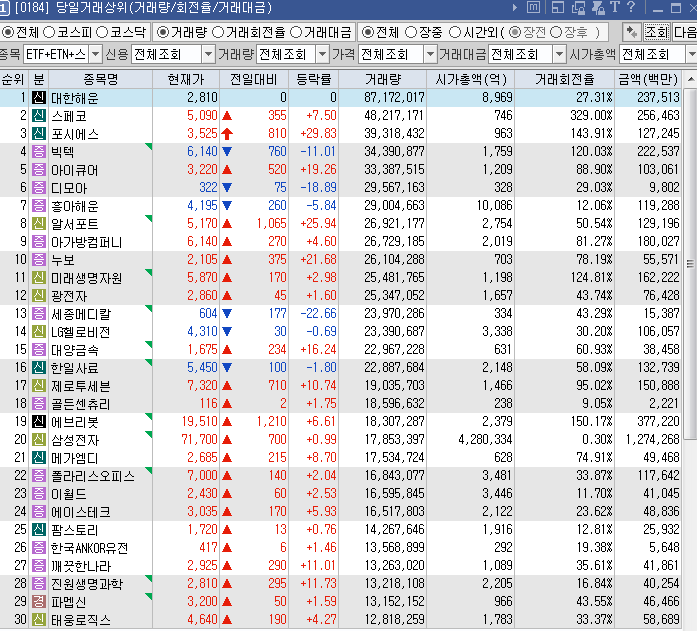Image resolution: width=697 pixels, height=631 pixels.
Task: Click the 신 type icon for 한일사료
Action: [39, 367]
